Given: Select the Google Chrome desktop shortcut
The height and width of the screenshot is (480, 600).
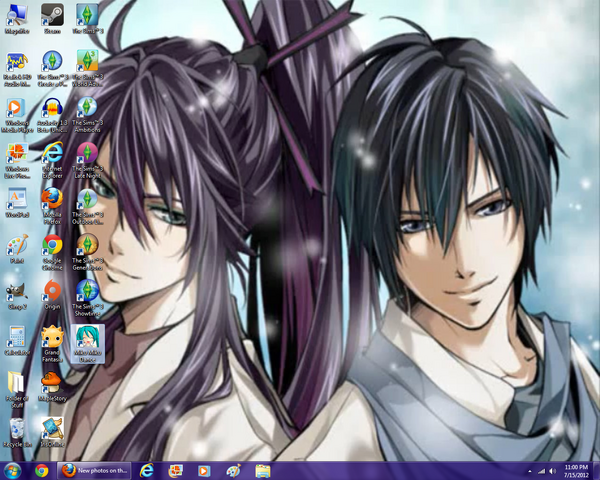Looking at the screenshot, I should [x=52, y=253].
